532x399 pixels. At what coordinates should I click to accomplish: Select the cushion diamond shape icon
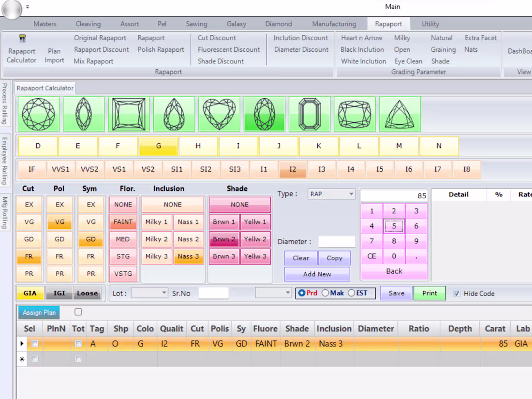(355, 114)
